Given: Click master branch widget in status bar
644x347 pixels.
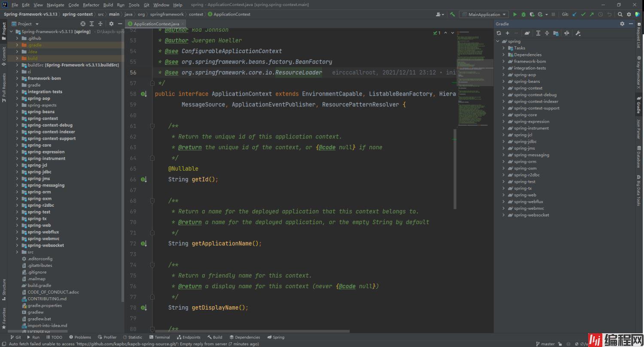Looking at the screenshot, I should coord(545,344).
